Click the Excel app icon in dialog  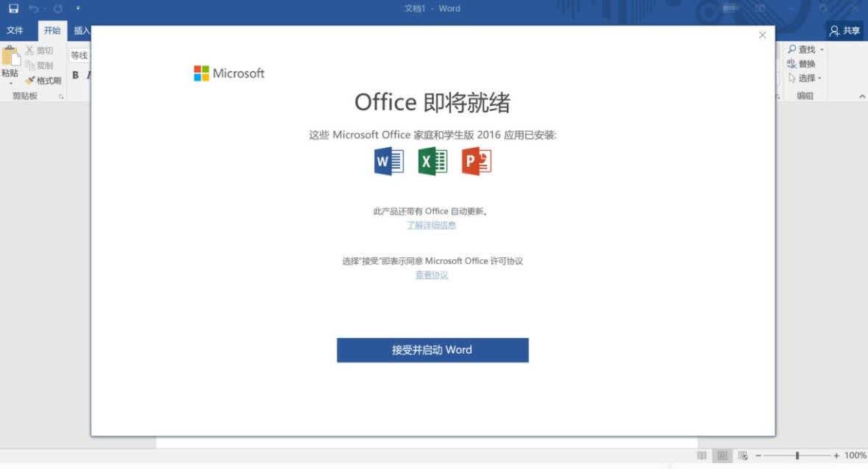click(x=433, y=162)
